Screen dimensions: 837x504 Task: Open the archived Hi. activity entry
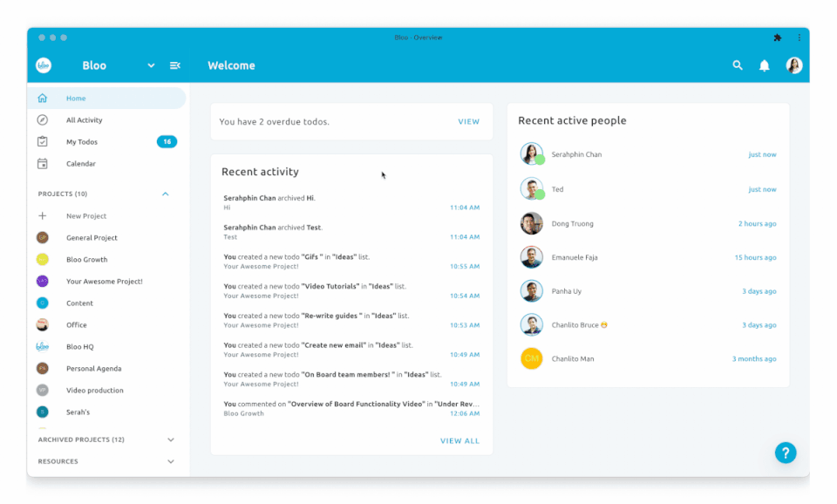pos(351,202)
